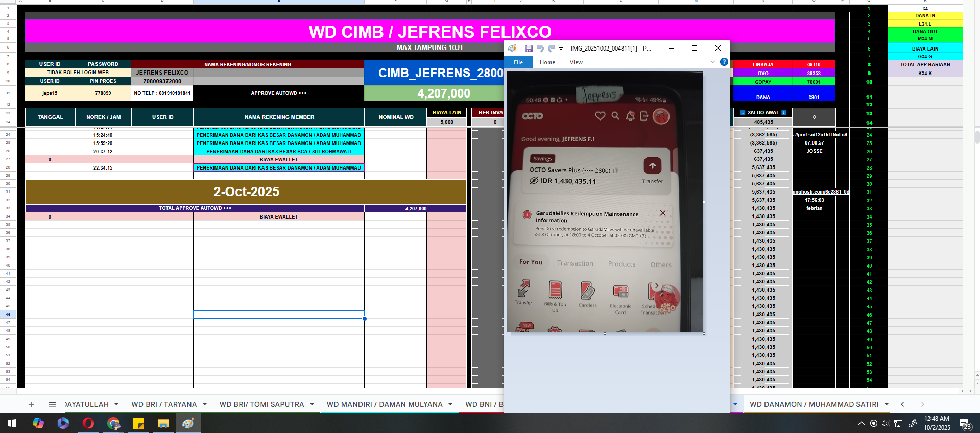Save the image in Paint
This screenshot has width=980, height=433.
[x=529, y=49]
